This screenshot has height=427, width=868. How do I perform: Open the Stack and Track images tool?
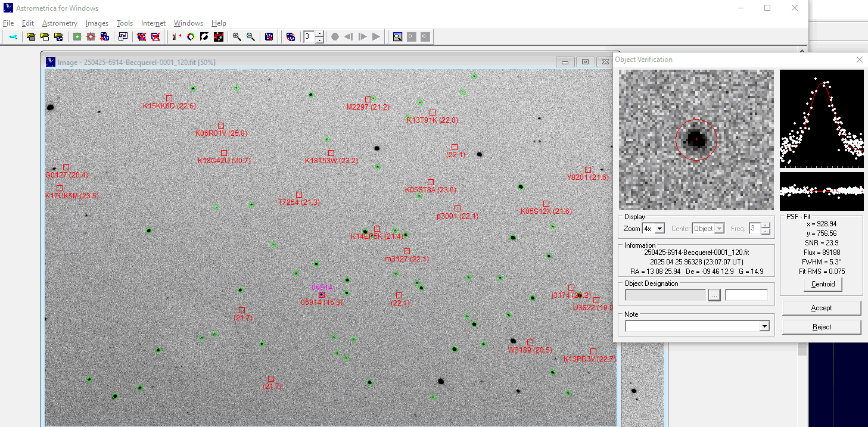point(104,37)
